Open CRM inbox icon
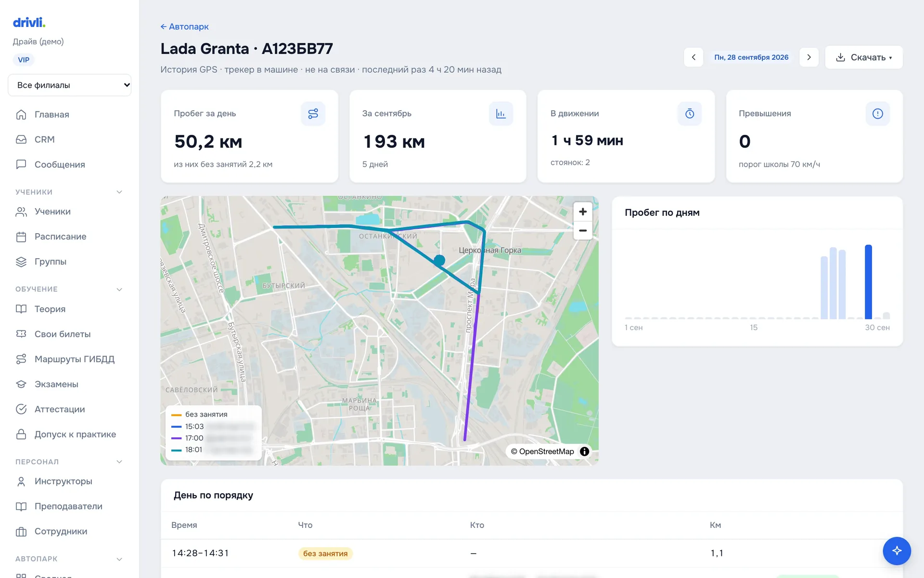 tap(21, 140)
